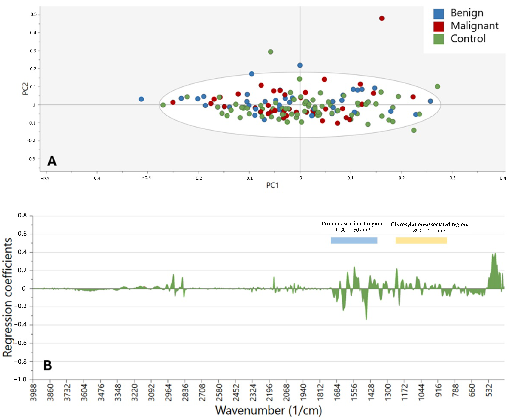
Task: Click the 0.8 regression coefficient tick label
Action: pyautogui.click(x=22, y=215)
